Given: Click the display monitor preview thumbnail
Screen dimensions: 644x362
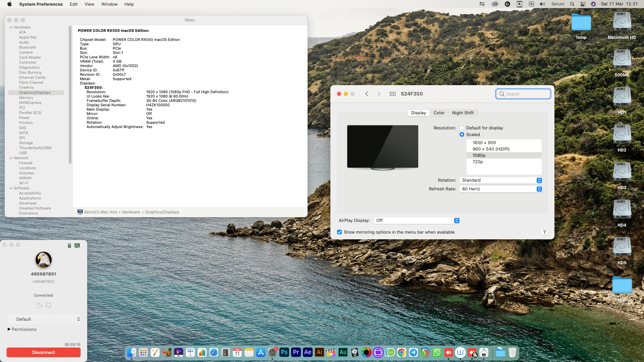Looking at the screenshot, I should click(383, 147).
